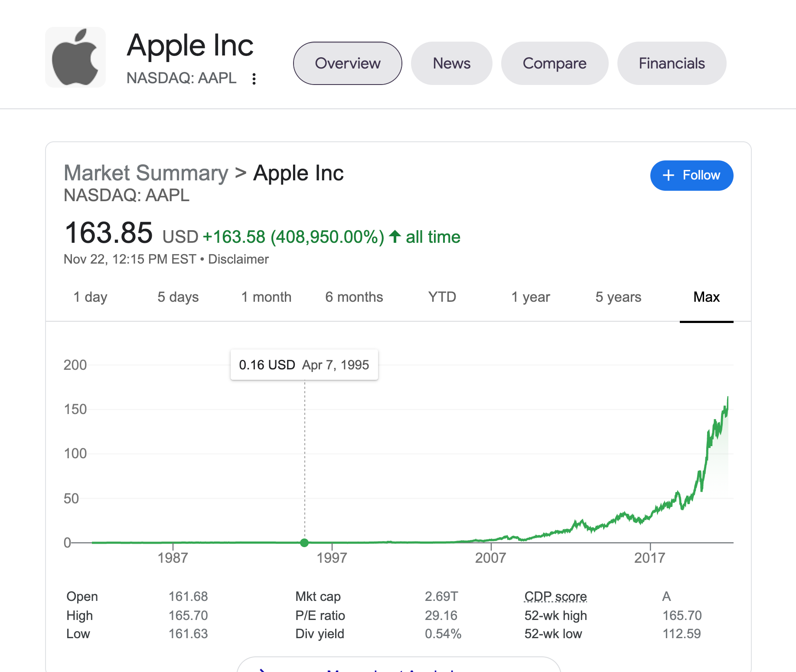Click the green chart data point marker
This screenshot has width=796, height=672.
[x=304, y=542]
